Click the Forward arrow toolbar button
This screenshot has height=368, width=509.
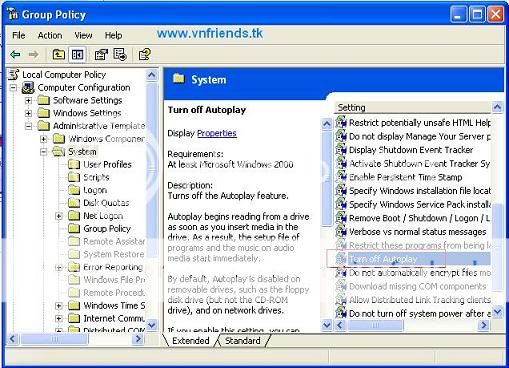(x=33, y=54)
